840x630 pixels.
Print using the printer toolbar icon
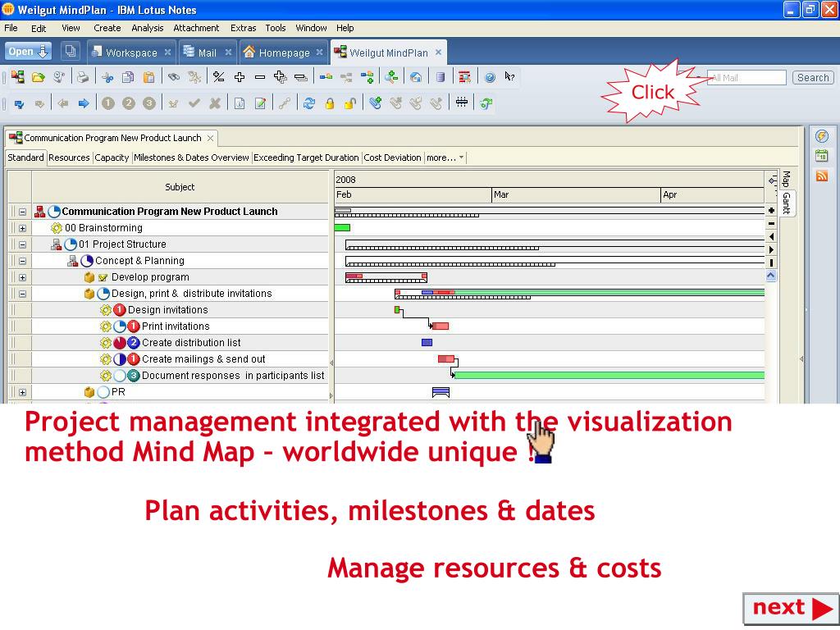83,77
